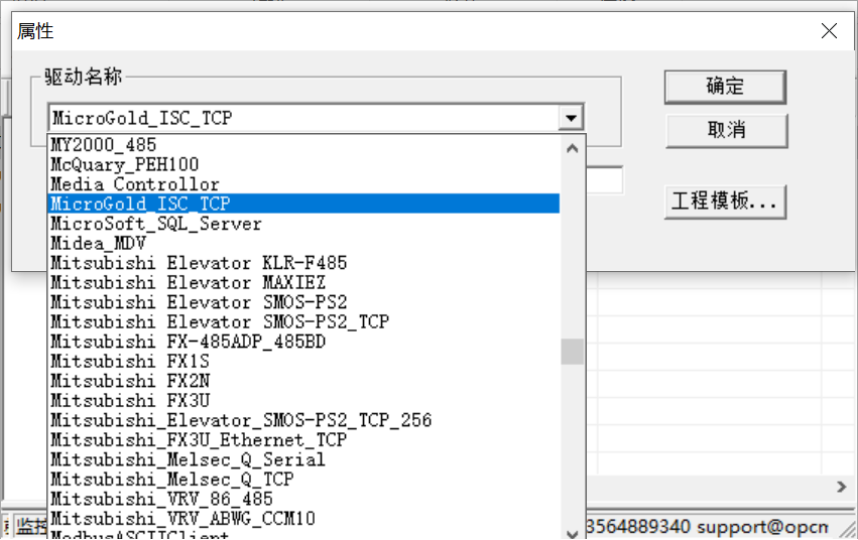Choose Mitsubishi_VRV_86_485 entry
This screenshot has width=858, height=540.
[x=304, y=500]
